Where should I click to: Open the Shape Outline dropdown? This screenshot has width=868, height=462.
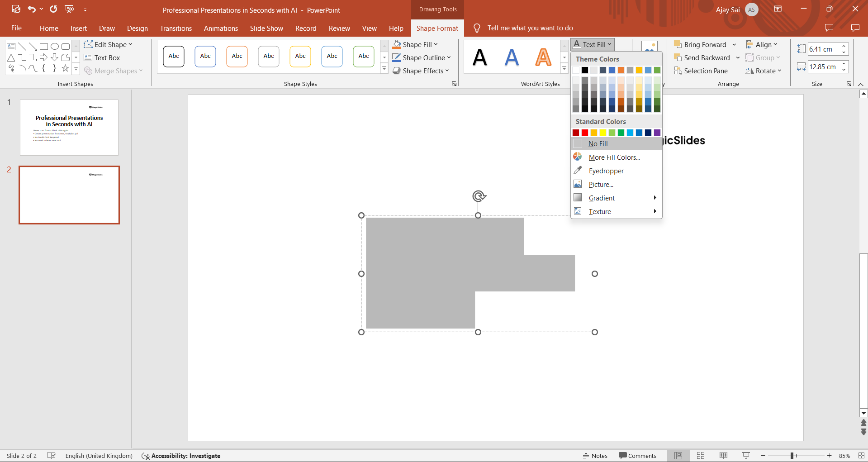422,58
